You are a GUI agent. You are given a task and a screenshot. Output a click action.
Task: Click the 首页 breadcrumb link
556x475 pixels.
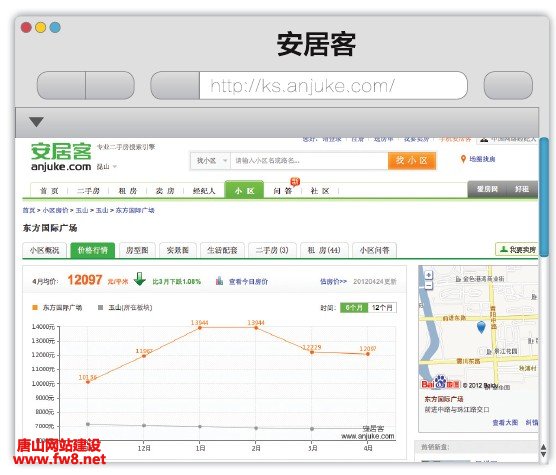pyautogui.click(x=29, y=210)
